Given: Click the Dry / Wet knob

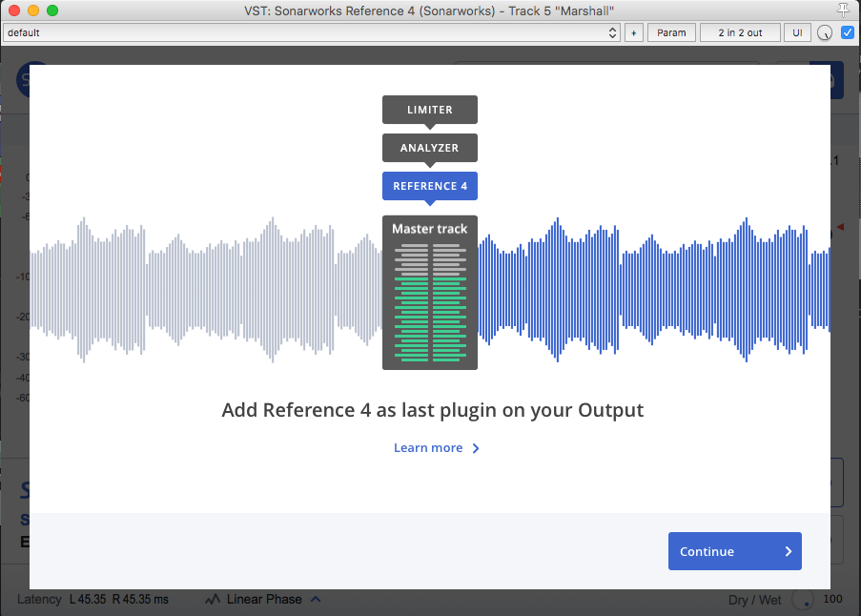Looking at the screenshot, I should 802,600.
